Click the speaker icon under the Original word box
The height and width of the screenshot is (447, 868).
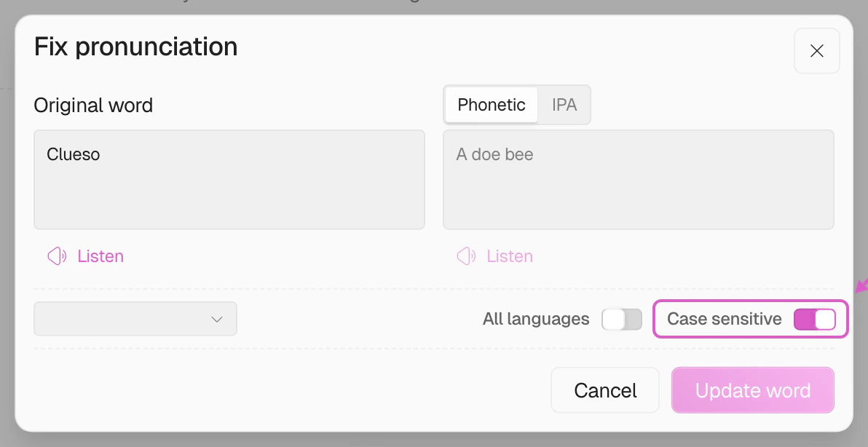coord(57,256)
